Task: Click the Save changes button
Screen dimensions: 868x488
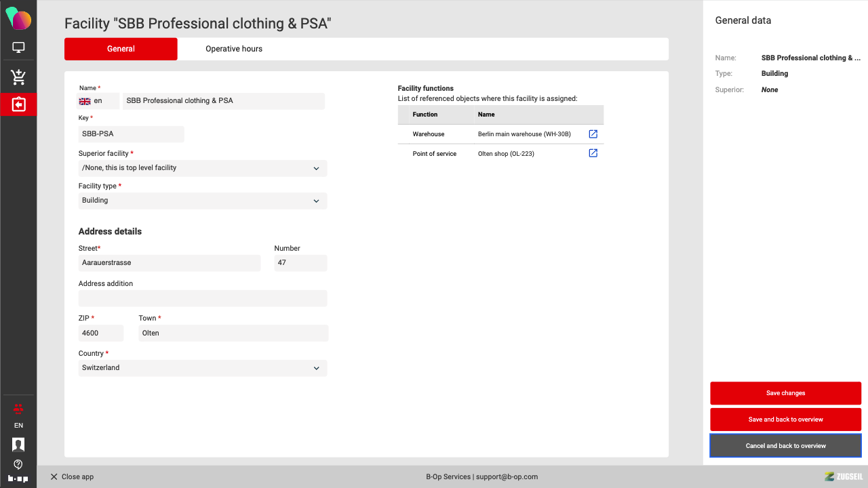Action: pyautogui.click(x=785, y=393)
